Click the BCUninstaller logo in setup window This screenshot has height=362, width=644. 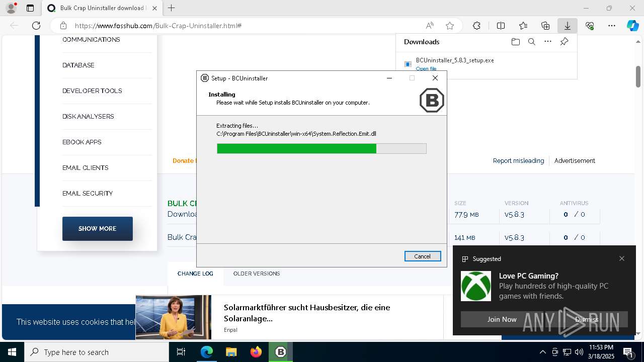click(432, 100)
